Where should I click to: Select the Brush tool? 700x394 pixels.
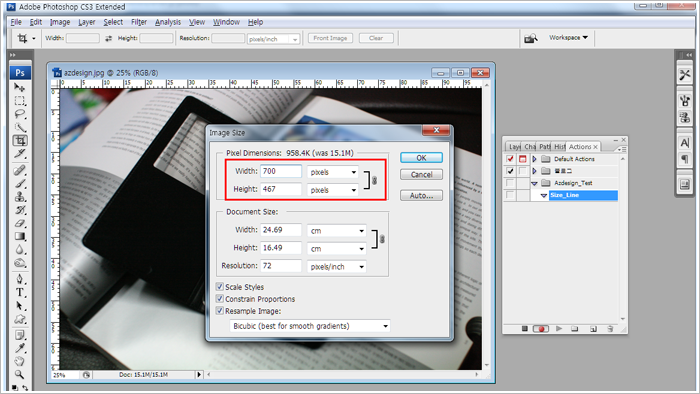pyautogui.click(x=20, y=183)
